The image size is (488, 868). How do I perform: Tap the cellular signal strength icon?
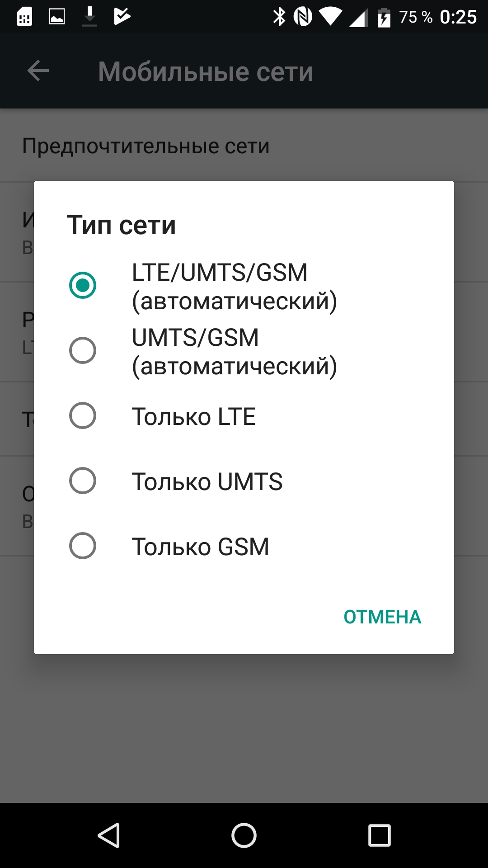359,18
